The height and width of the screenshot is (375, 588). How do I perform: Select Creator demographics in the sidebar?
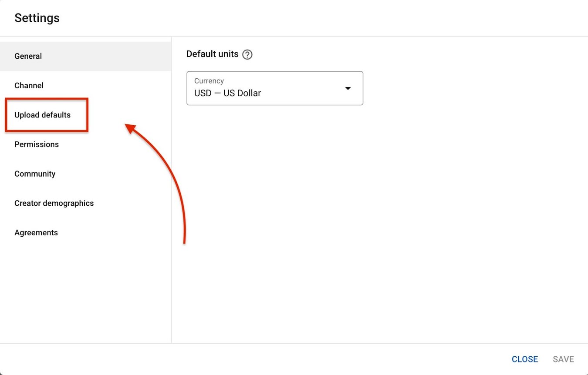coord(54,203)
